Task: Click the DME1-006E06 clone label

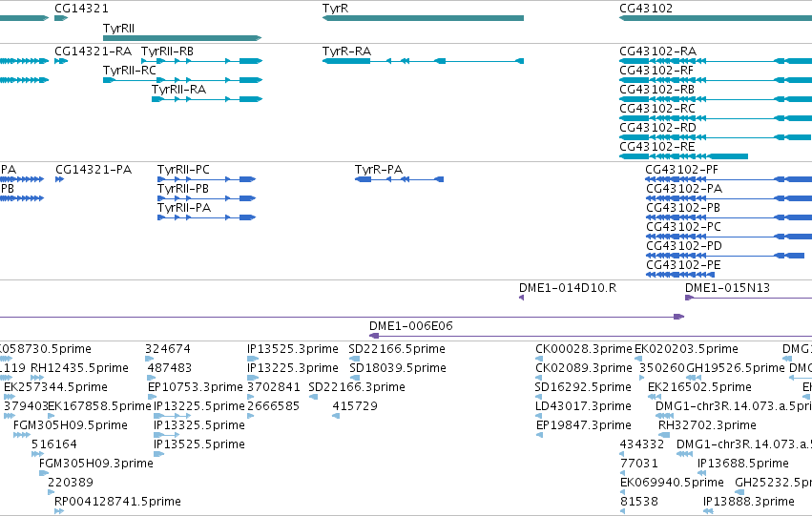Action: [410, 326]
